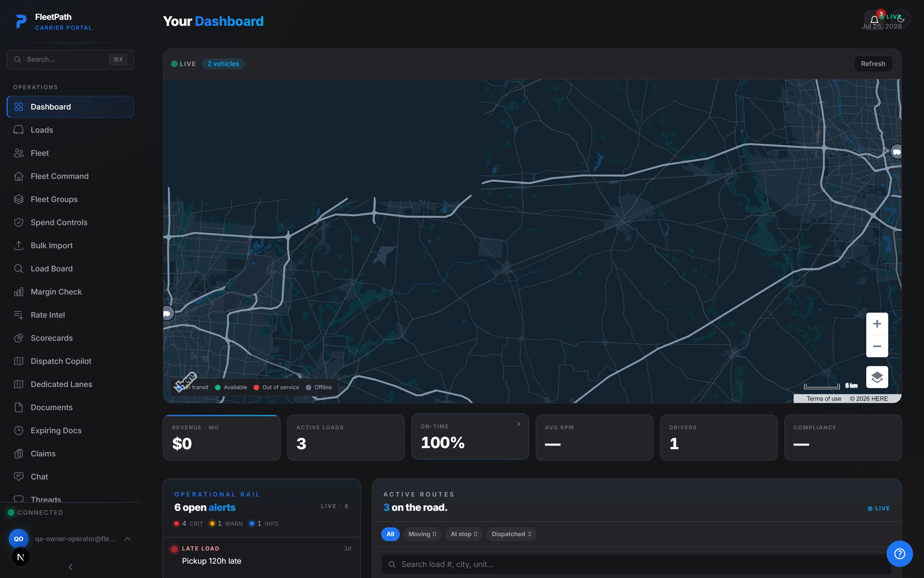The width and height of the screenshot is (924, 578).
Task: Open the Fleet page
Action: 70,153
